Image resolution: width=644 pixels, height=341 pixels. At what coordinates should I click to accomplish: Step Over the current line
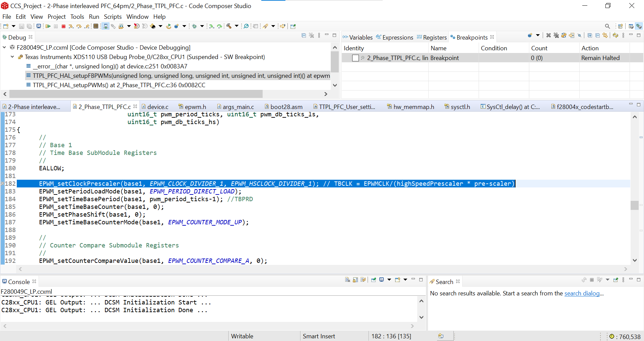[x=79, y=26]
